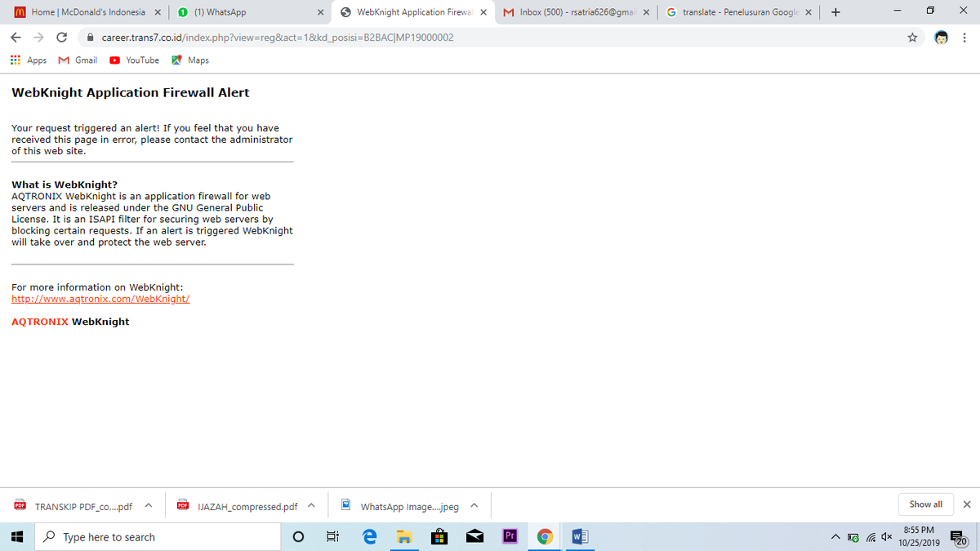Open battery status in system tray

[x=853, y=537]
